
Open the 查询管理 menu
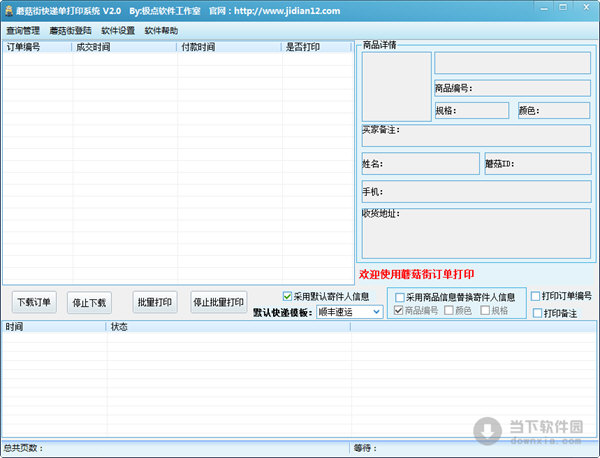click(23, 30)
